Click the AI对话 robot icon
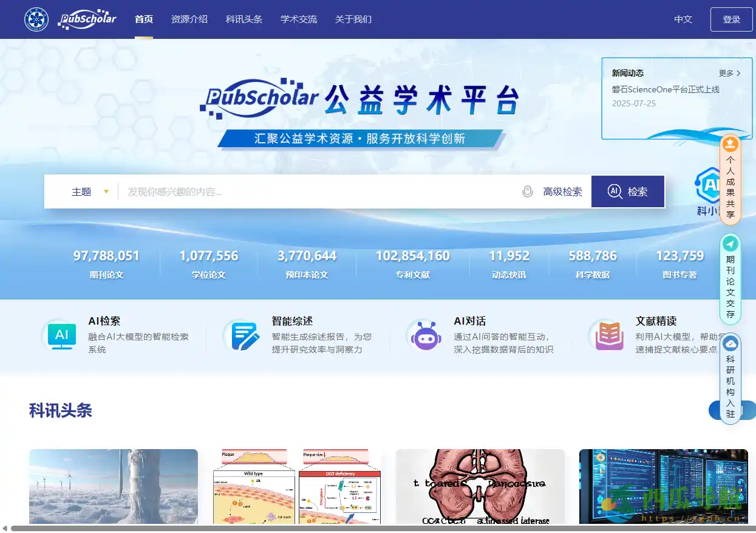Viewport: 756px width, 533px height. point(424,335)
